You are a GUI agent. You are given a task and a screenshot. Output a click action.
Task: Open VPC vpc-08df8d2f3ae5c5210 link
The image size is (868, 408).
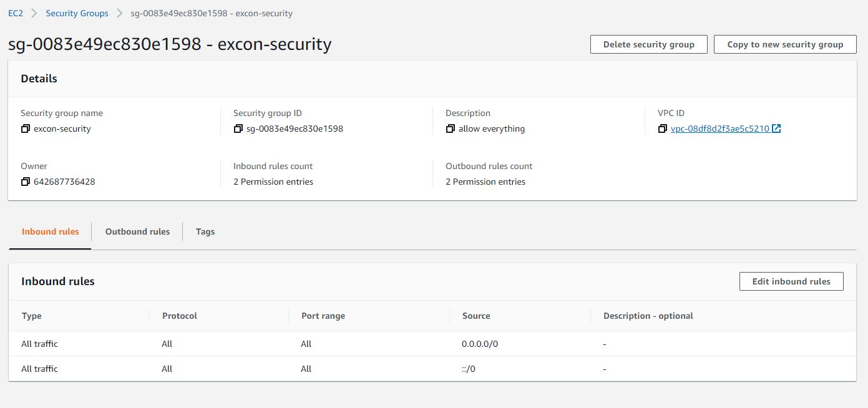[719, 129]
